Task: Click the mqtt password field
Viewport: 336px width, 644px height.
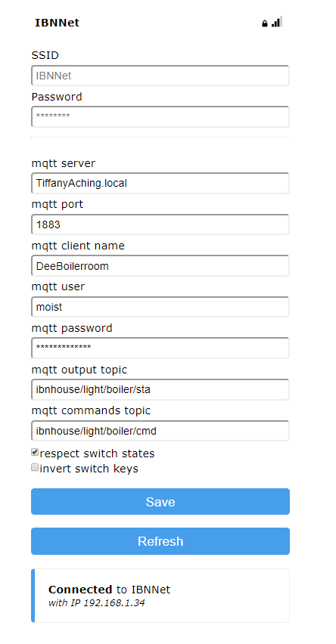Action: (160, 348)
